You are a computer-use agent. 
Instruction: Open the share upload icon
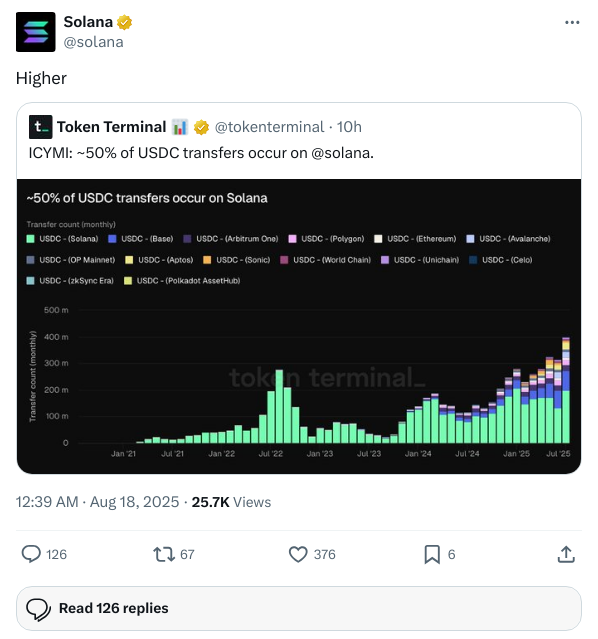click(x=566, y=554)
